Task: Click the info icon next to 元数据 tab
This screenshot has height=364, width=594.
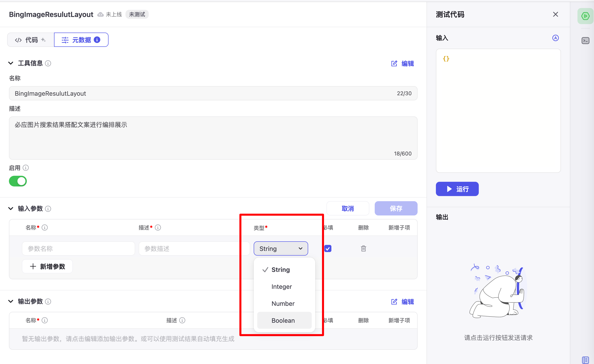Action: point(97,40)
